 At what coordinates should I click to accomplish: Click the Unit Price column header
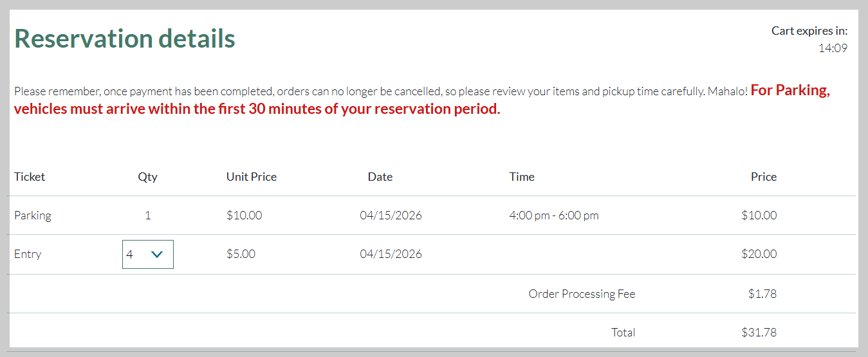pos(252,177)
